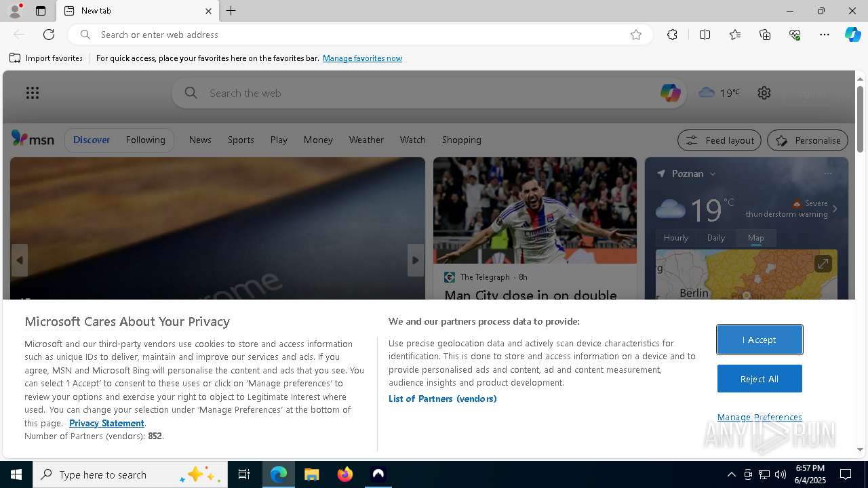Show next carousel story

[x=416, y=260]
